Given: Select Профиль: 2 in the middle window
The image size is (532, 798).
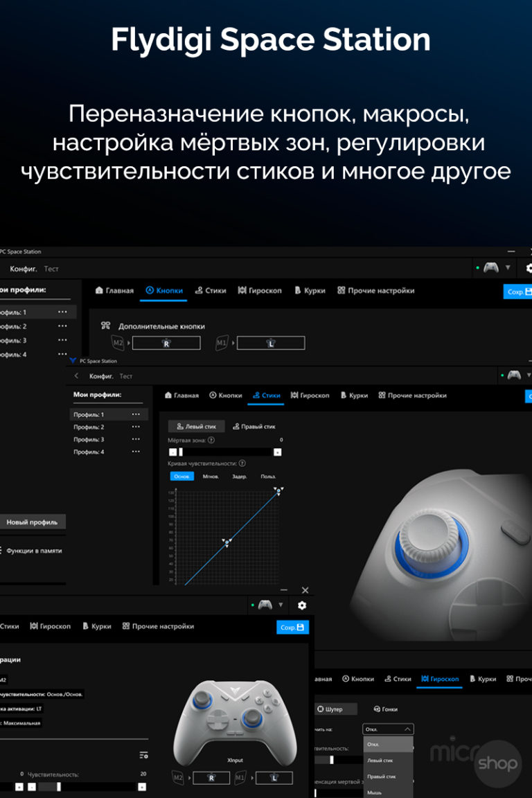Looking at the screenshot, I should click(89, 427).
